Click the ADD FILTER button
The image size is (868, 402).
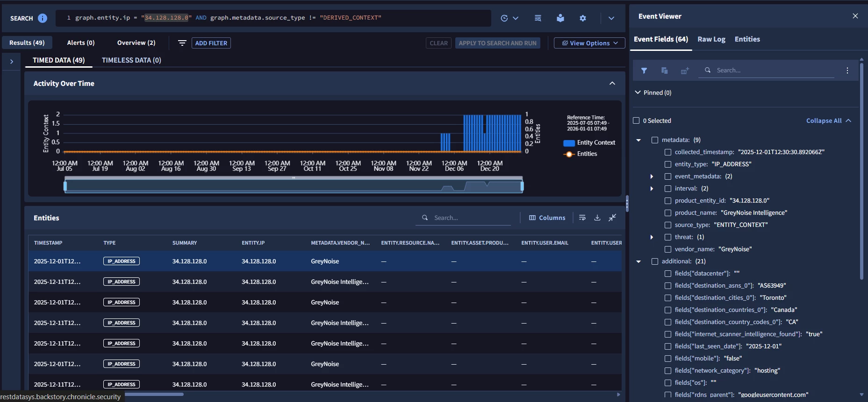[x=211, y=43]
